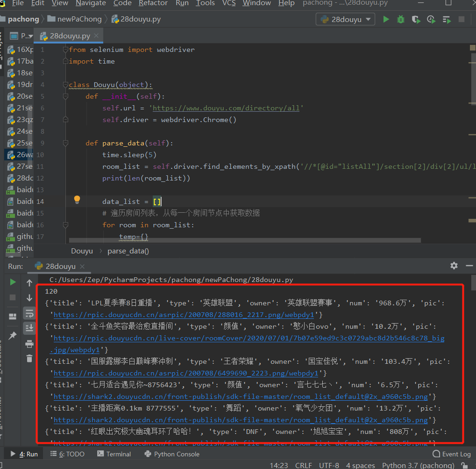
Task: Hide the Run tool window
Action: click(469, 266)
